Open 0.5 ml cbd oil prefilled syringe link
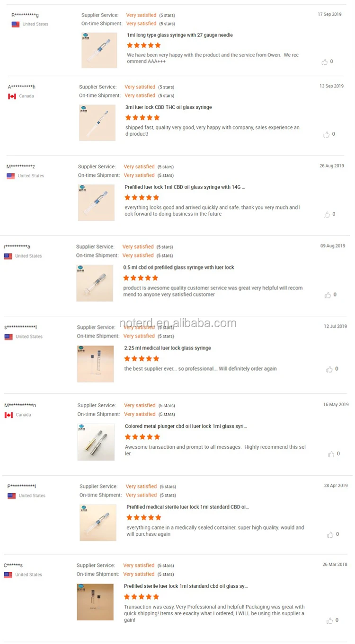The height and width of the screenshot is (644, 355). [178, 268]
